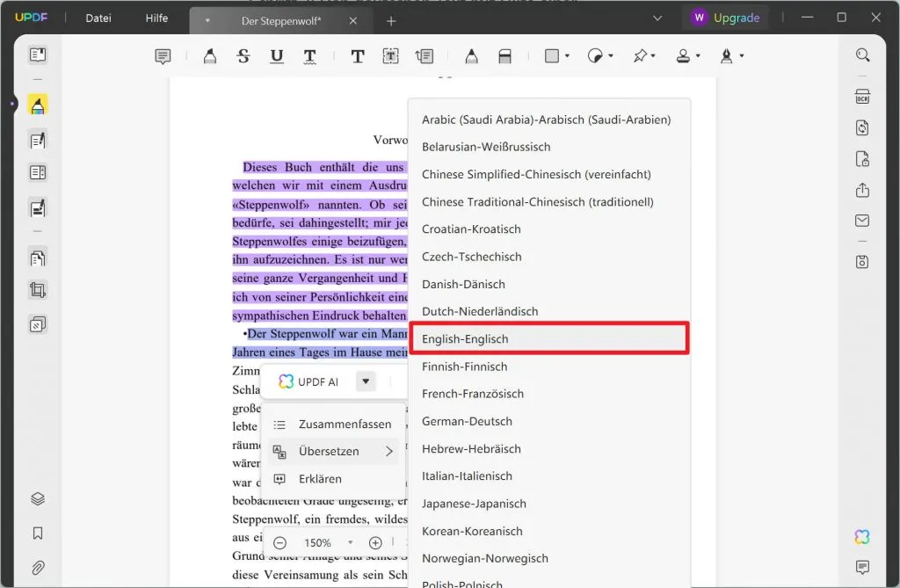
Task: Open the OCR feature from the right sidebar
Action: coord(861,95)
